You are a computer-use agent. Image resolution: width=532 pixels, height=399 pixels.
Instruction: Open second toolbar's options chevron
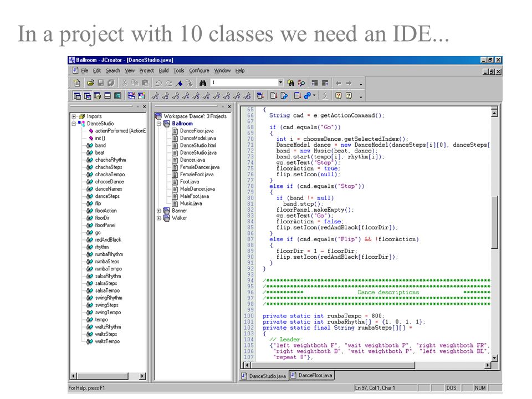361,96
